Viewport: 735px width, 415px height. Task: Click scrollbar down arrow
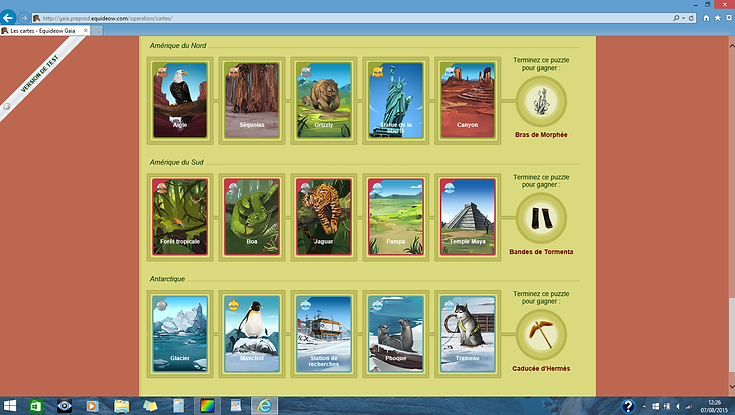(731, 387)
